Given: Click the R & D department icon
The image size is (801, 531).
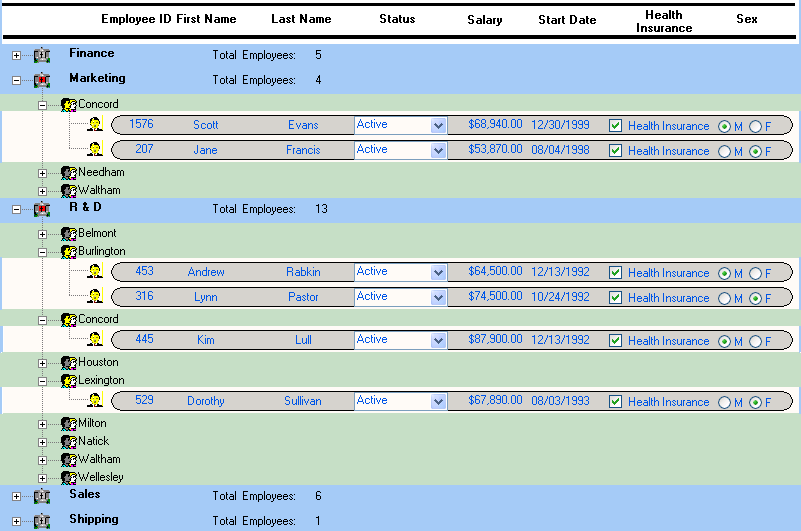Looking at the screenshot, I should tap(42, 209).
